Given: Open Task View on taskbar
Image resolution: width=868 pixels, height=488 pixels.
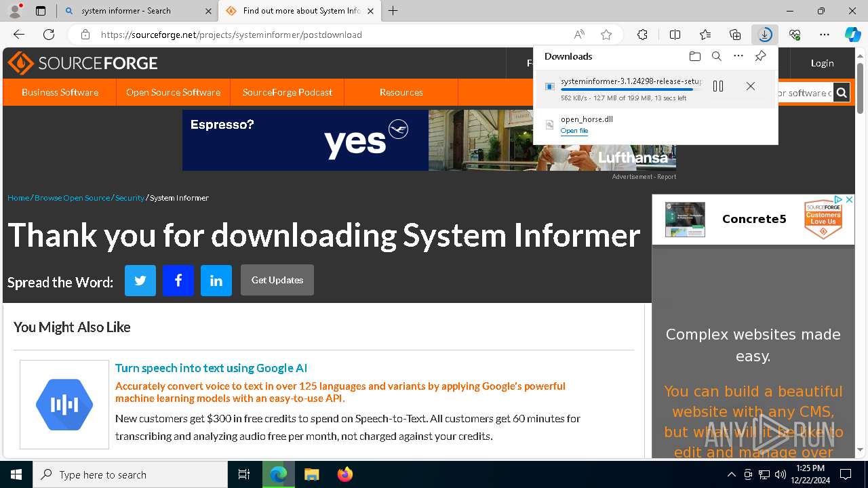Looking at the screenshot, I should point(244,474).
